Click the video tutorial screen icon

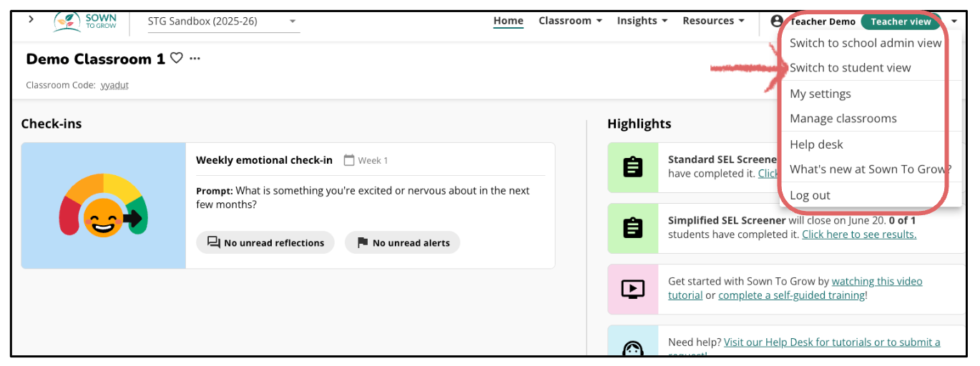point(632,289)
